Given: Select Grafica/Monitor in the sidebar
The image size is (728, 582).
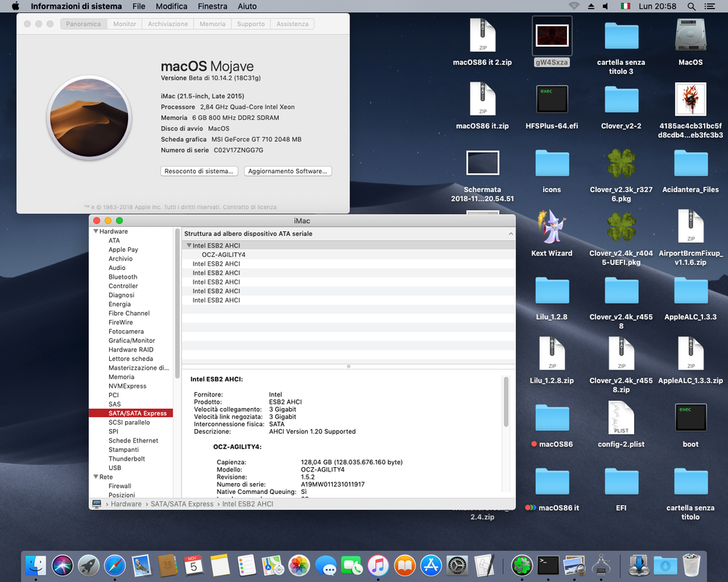Looking at the screenshot, I should pyautogui.click(x=131, y=340).
